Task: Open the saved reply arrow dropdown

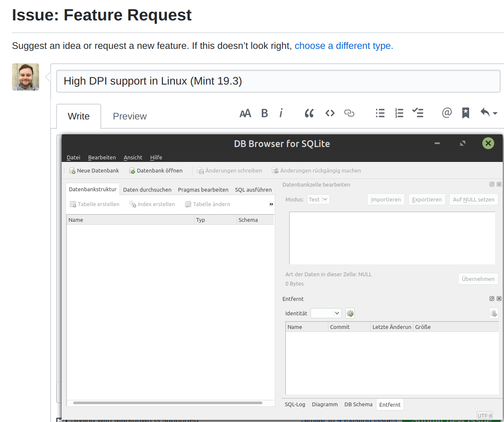Action: [x=489, y=113]
